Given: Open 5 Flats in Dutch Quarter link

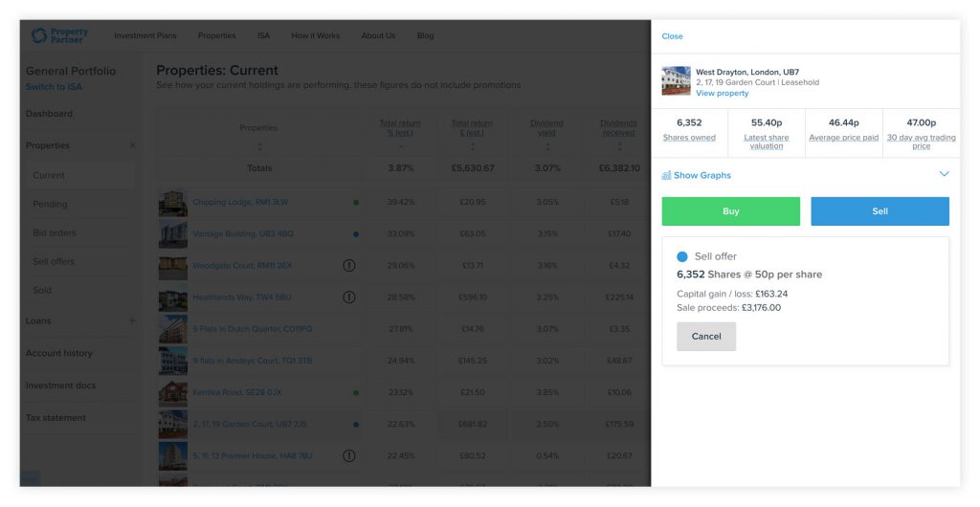Looking at the screenshot, I should (x=253, y=329).
